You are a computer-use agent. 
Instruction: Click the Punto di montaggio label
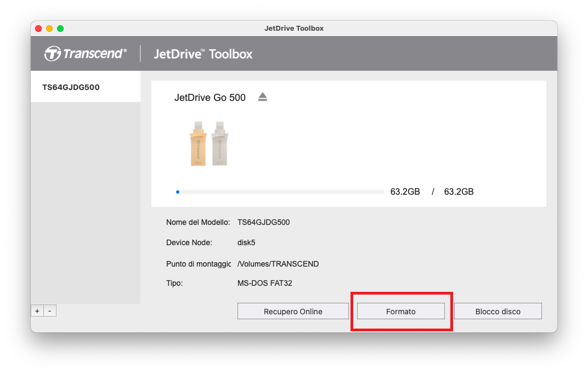(199, 264)
